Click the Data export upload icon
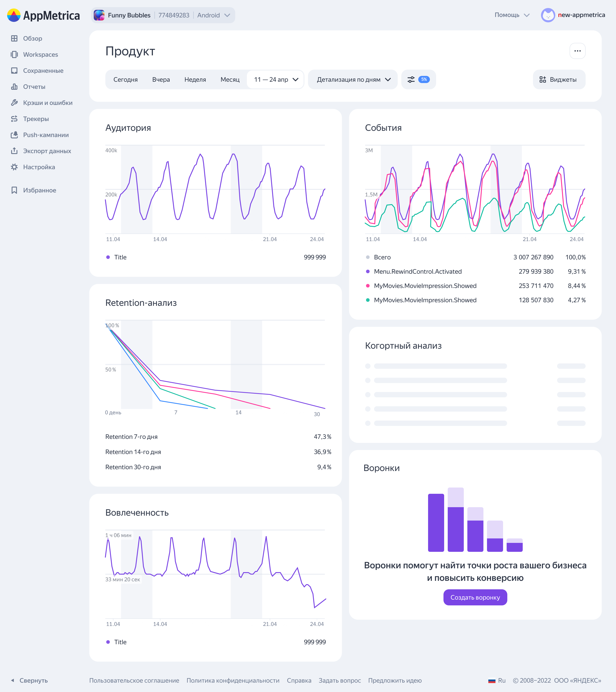616x692 pixels. click(14, 151)
